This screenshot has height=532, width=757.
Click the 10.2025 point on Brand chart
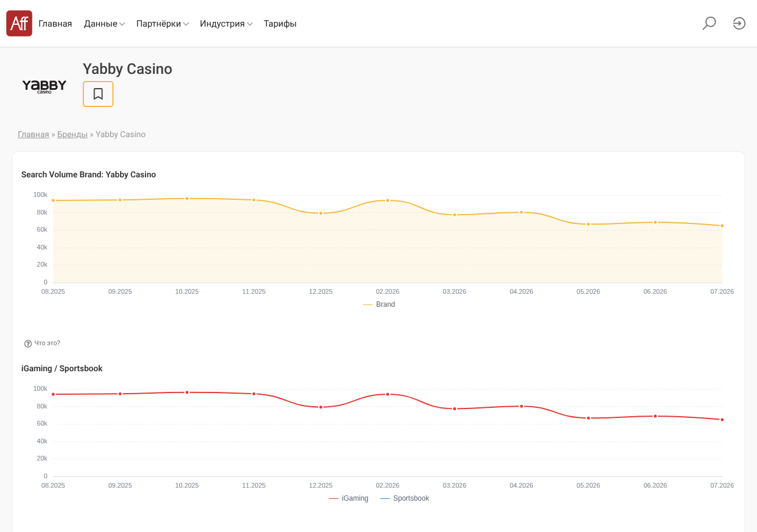pos(187,199)
